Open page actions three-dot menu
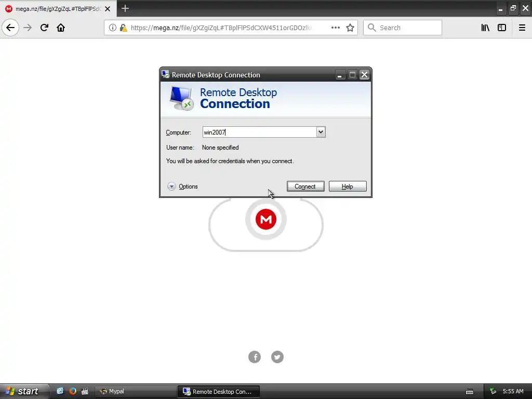Image resolution: width=532 pixels, height=399 pixels. coord(336,28)
